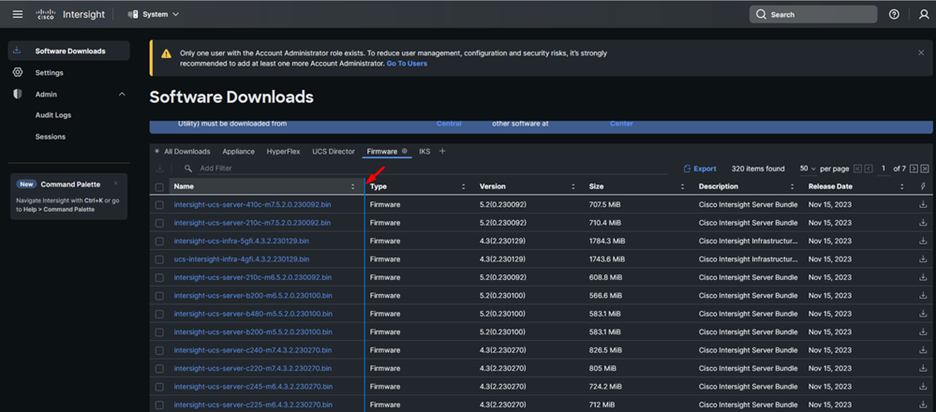Download intersight-ucs-server-b480-m5.5.2.0.230100.bin via row icon
Image resolution: width=936 pixels, height=412 pixels.
(x=923, y=314)
